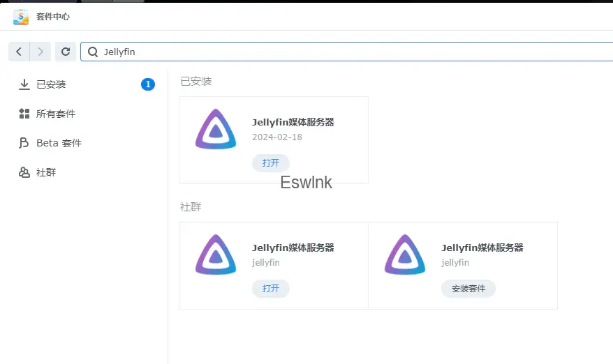Click the 社群 section header in results
This screenshot has height=364, width=613.
coord(191,207)
